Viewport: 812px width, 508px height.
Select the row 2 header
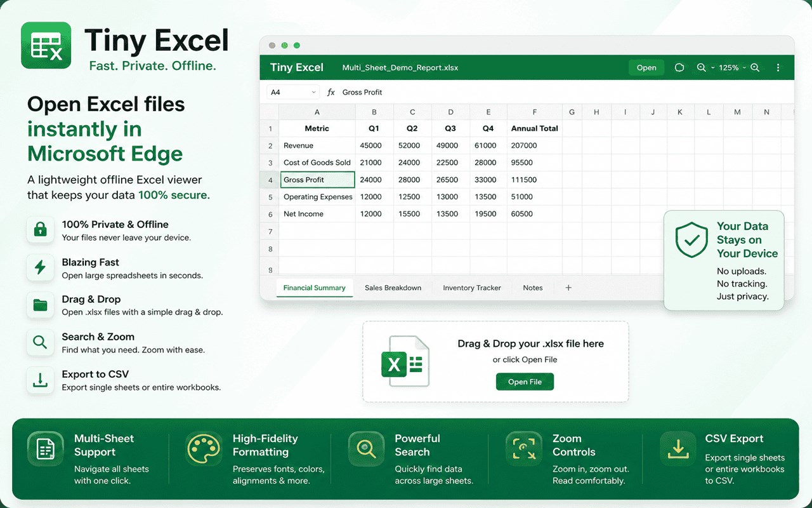[x=270, y=145]
